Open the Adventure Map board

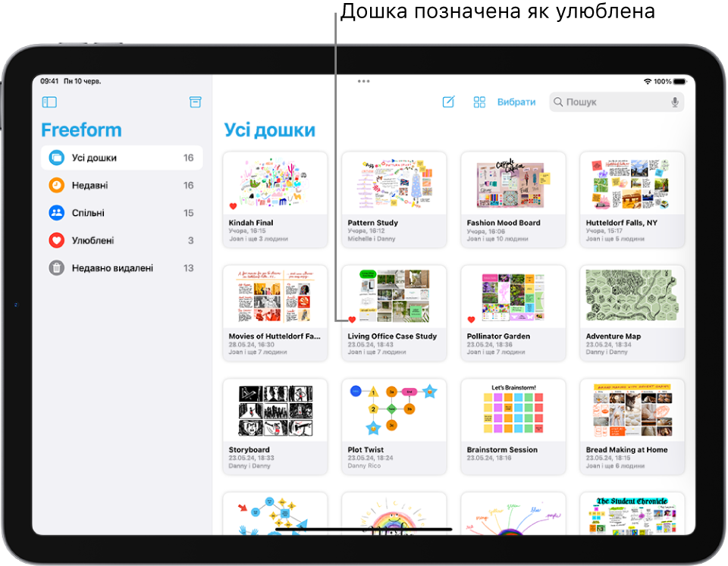point(632,295)
